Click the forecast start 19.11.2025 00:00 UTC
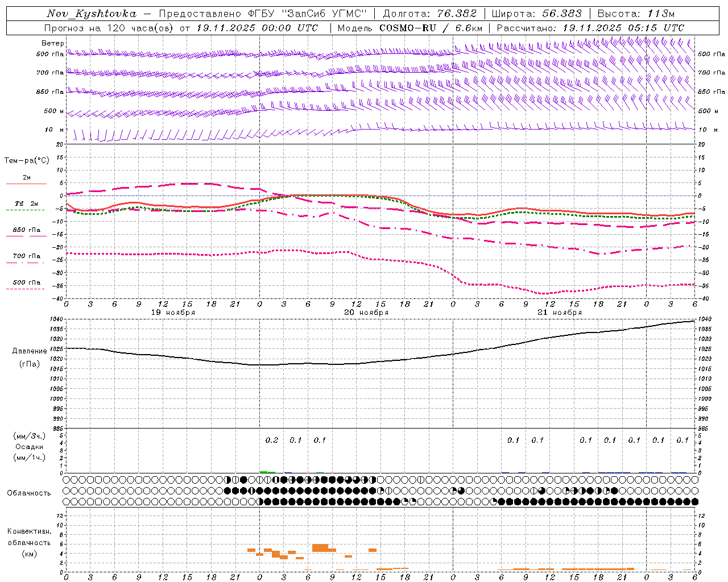 point(257,28)
